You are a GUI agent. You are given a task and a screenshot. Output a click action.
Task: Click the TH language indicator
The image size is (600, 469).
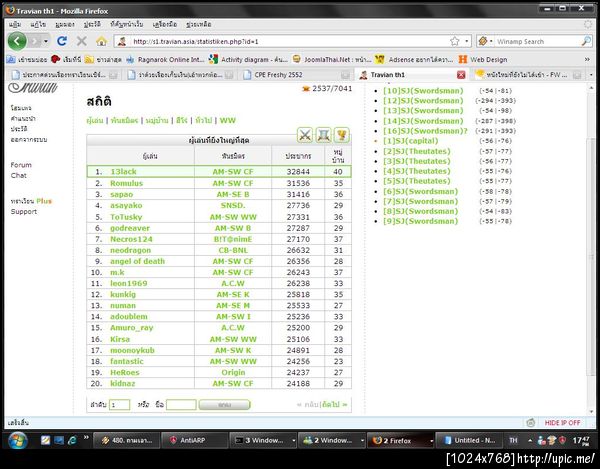pos(513,440)
